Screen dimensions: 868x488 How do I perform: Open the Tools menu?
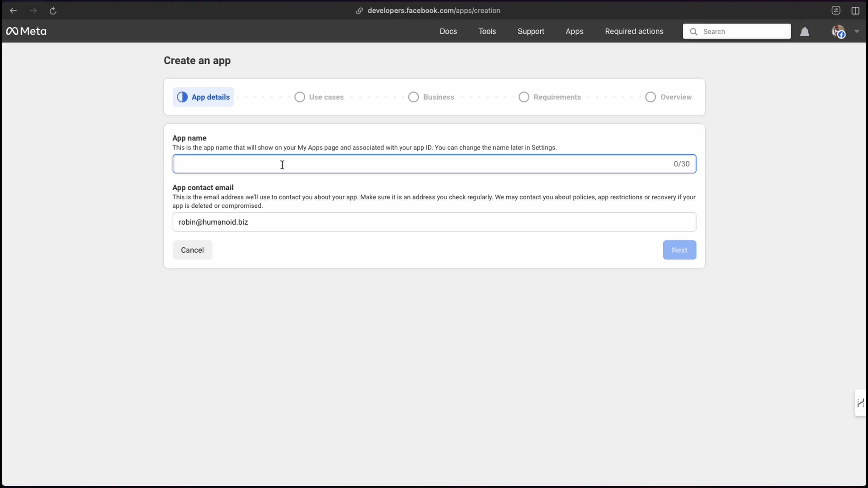(487, 31)
